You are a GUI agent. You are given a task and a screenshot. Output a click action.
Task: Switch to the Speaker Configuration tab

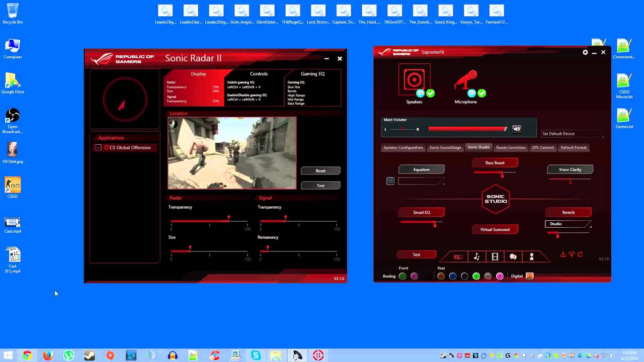click(x=403, y=148)
